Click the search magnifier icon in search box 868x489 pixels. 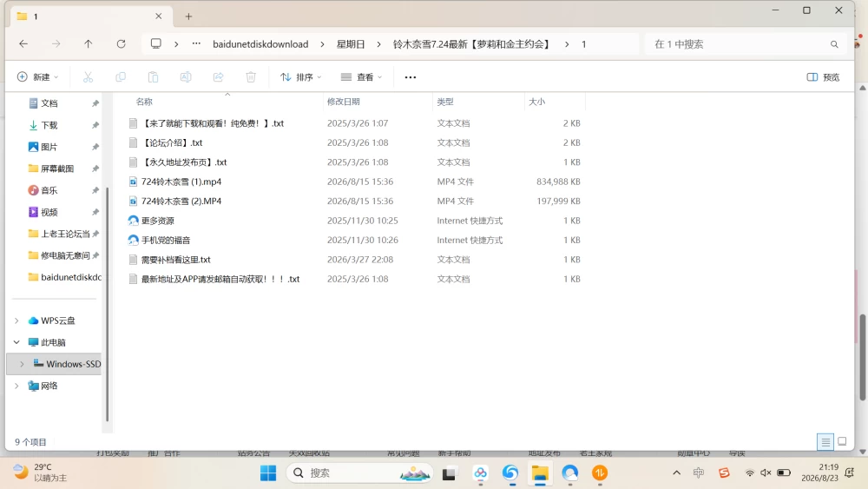[x=834, y=44]
